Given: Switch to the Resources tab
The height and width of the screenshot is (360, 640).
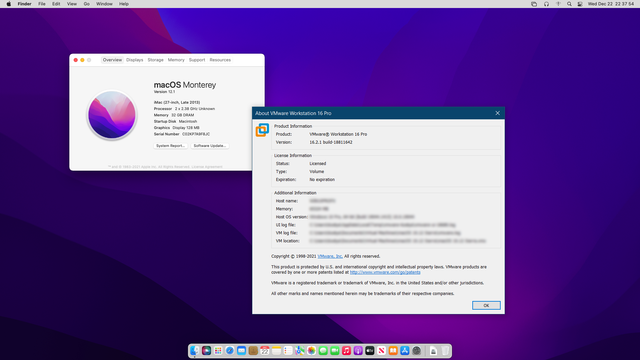Looking at the screenshot, I should tap(220, 60).
